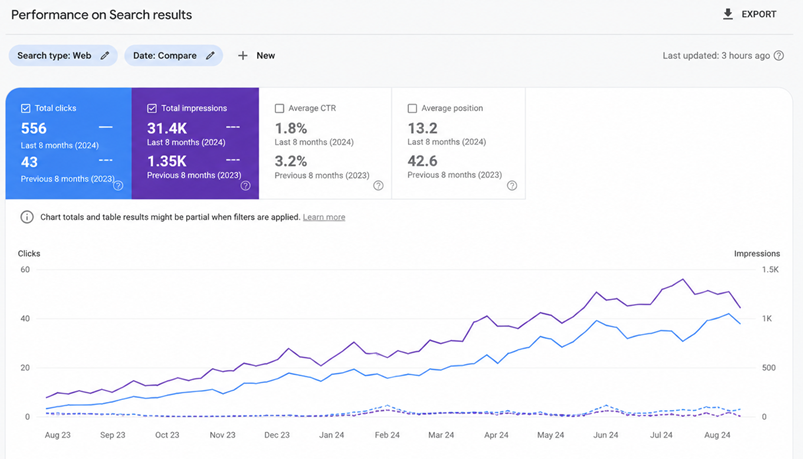This screenshot has width=803, height=459.
Task: Open help icon in Total clicks card
Action: [x=118, y=185]
